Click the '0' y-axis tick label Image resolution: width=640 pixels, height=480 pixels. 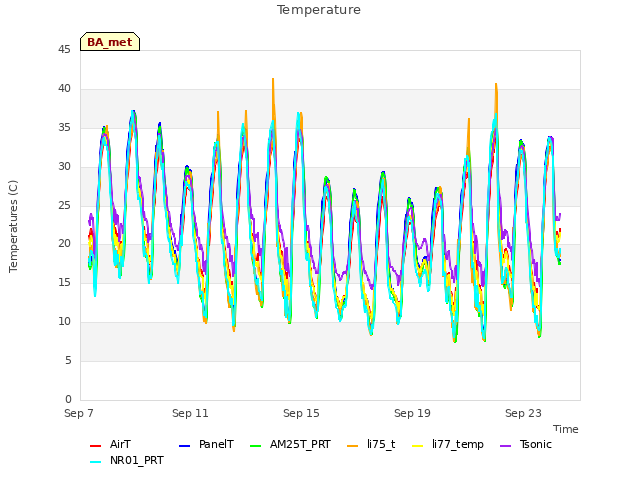68,400
